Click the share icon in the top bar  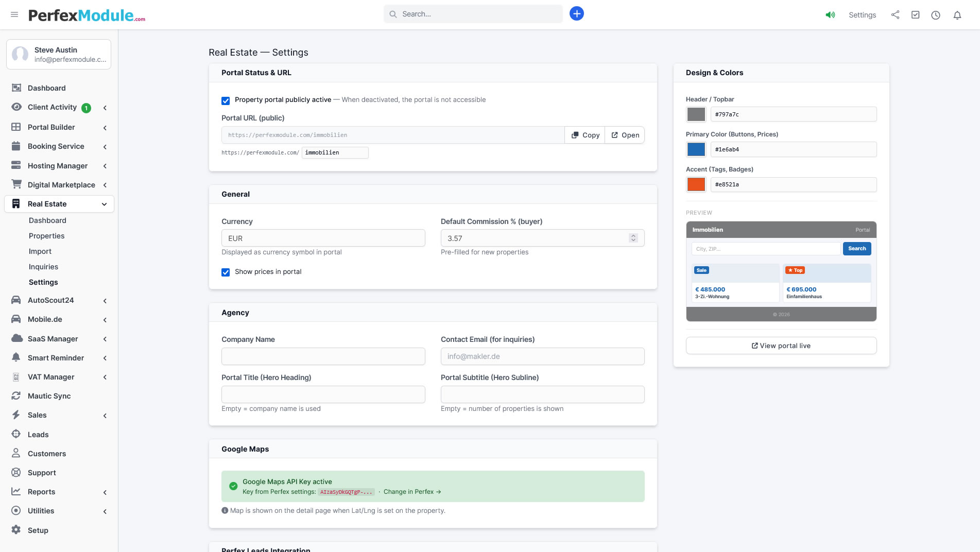click(x=895, y=15)
